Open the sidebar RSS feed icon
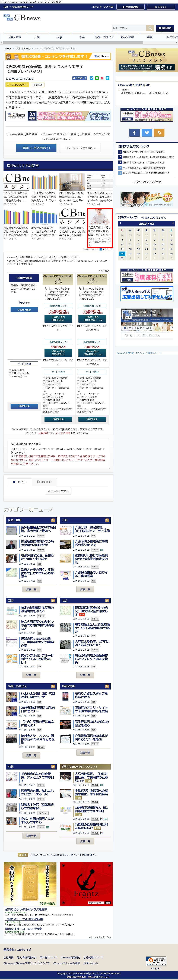 [x=159, y=132]
